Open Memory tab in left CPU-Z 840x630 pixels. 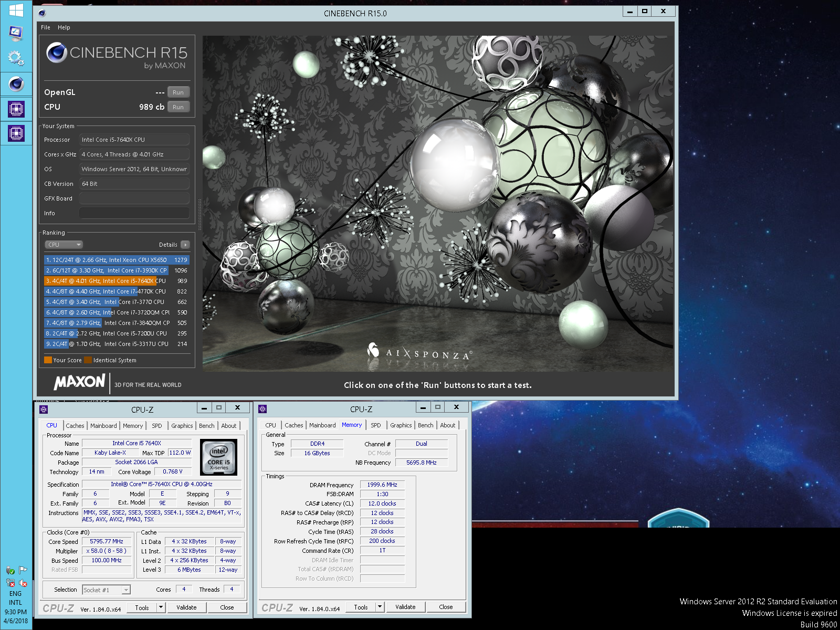[x=133, y=426]
